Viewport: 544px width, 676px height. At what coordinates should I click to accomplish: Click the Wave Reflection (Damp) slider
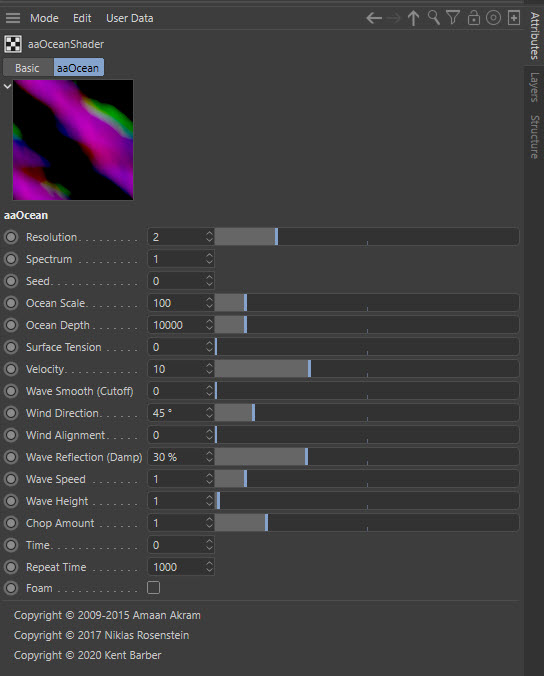pyautogui.click(x=367, y=457)
